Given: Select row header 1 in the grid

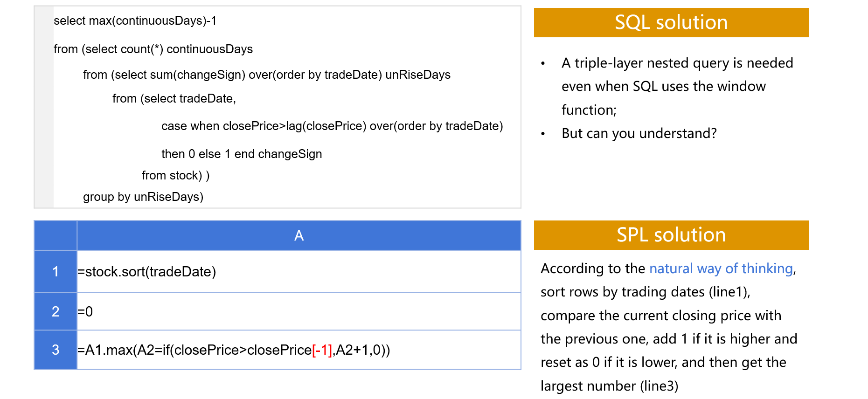Looking at the screenshot, I should click(x=56, y=272).
